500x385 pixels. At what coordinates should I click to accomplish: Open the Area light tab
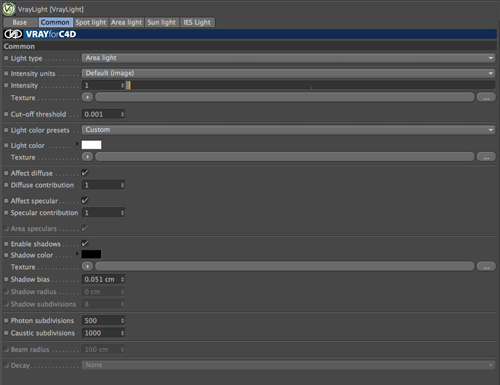click(126, 22)
